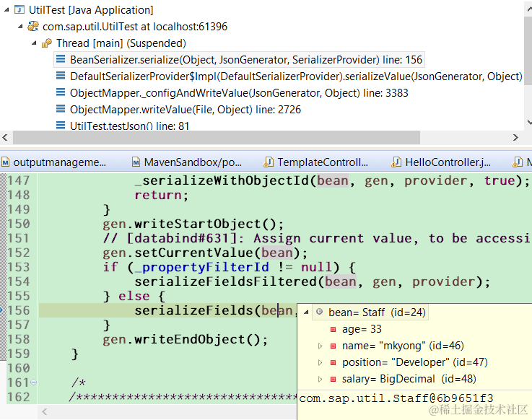Click the name field's red square icon
The width and height of the screenshot is (532, 420).
[x=333, y=346]
